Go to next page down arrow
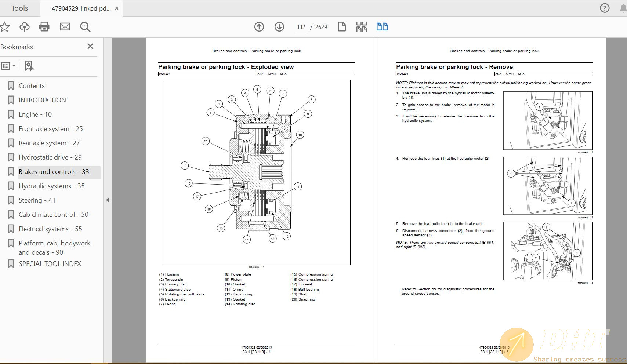The image size is (627, 364). (279, 26)
